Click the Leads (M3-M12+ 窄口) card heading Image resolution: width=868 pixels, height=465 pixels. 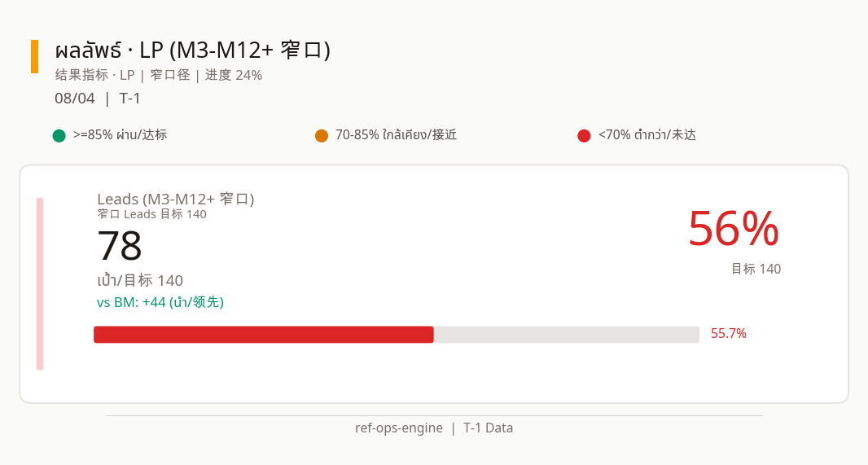click(x=176, y=199)
